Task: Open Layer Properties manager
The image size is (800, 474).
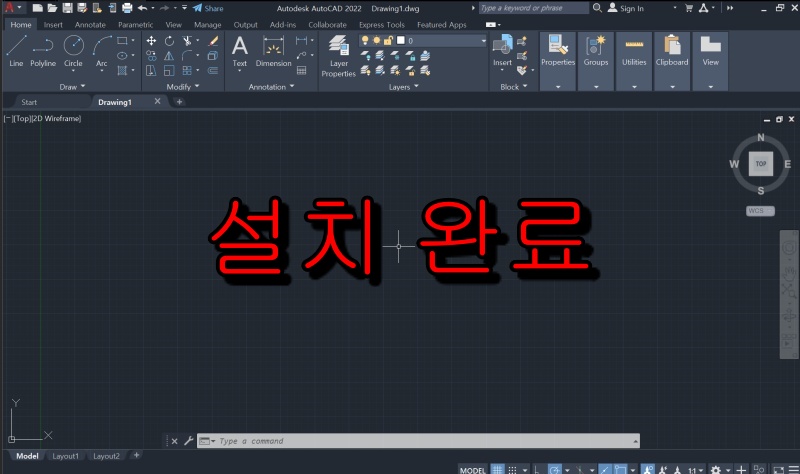Action: coord(338,56)
